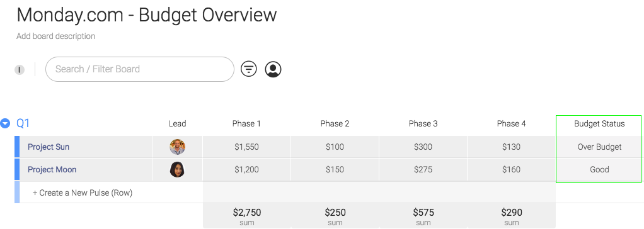644x229 pixels.
Task: Open Project Sun lead avatar
Action: click(x=178, y=147)
